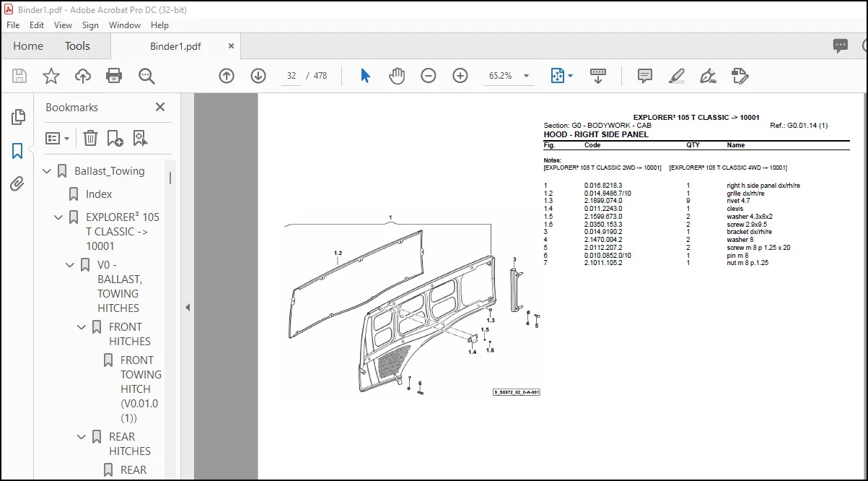Add a sticky note comment
Viewport: 868px width, 481px height.
(x=645, y=76)
